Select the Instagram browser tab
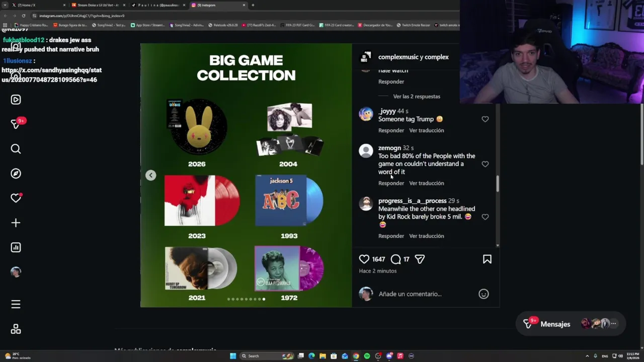Viewport: 644px width, 362px height. point(218,5)
